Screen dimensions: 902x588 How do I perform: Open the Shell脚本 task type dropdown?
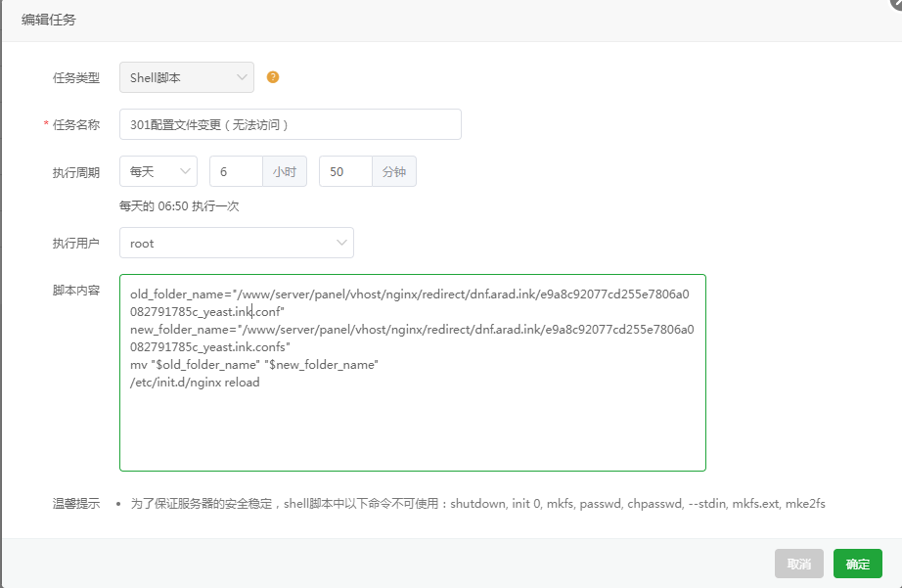(186, 77)
